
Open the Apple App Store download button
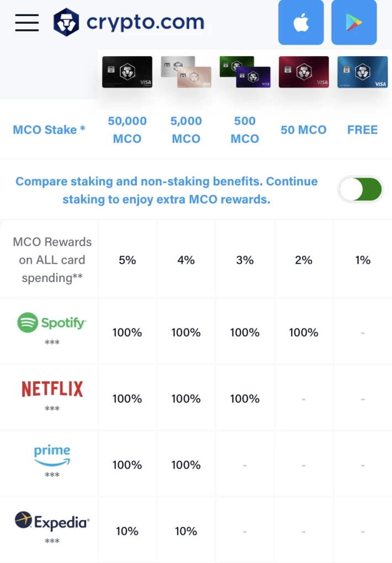tap(301, 22)
